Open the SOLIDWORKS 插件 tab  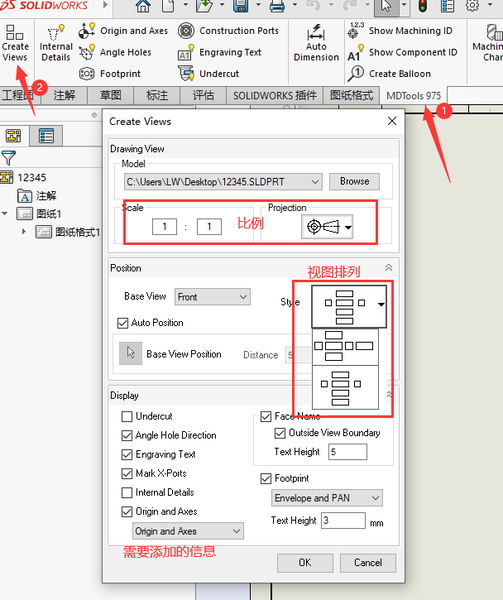[275, 96]
